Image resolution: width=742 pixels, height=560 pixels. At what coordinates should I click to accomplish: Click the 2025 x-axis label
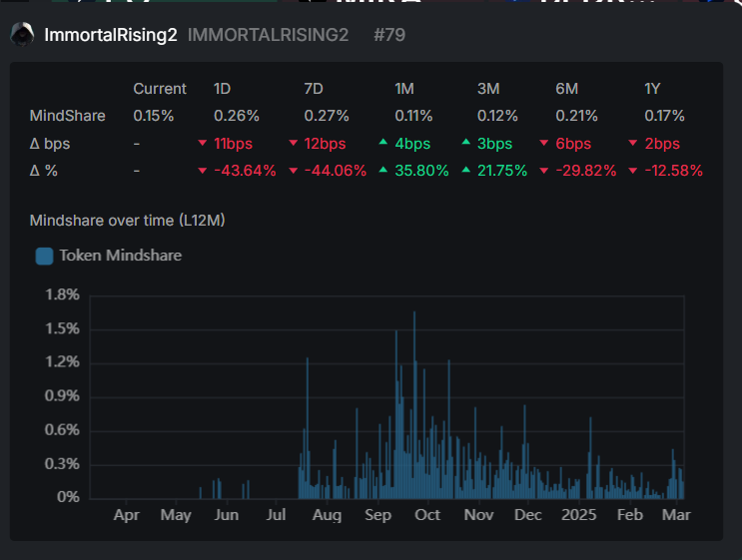tap(578, 515)
